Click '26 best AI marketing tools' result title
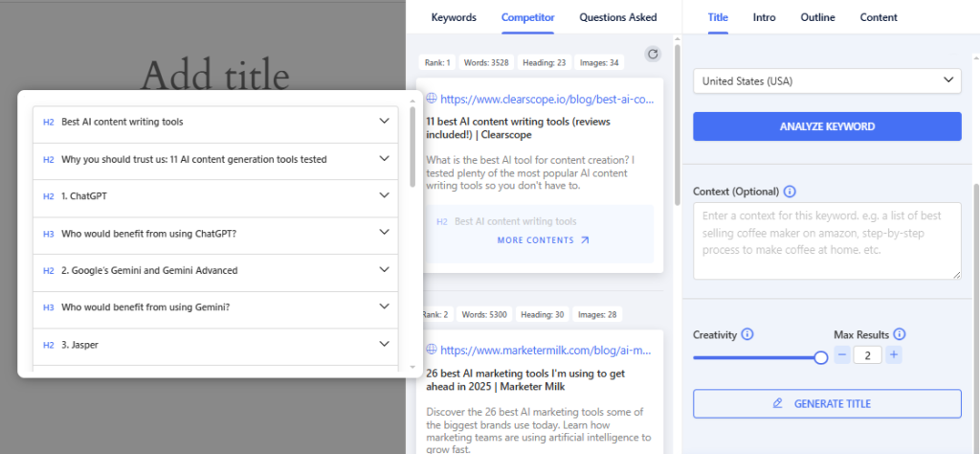 525,380
